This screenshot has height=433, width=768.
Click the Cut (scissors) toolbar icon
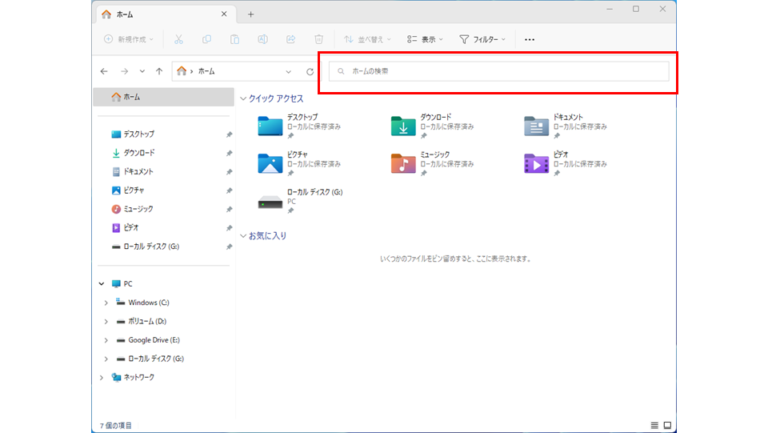[178, 40]
